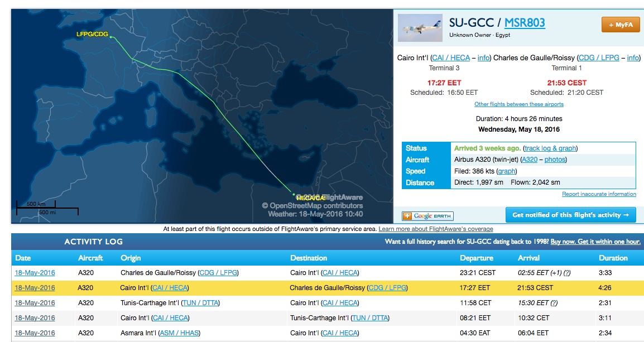
Task: Click the LFPG/CDG marker on map
Action: coord(110,37)
